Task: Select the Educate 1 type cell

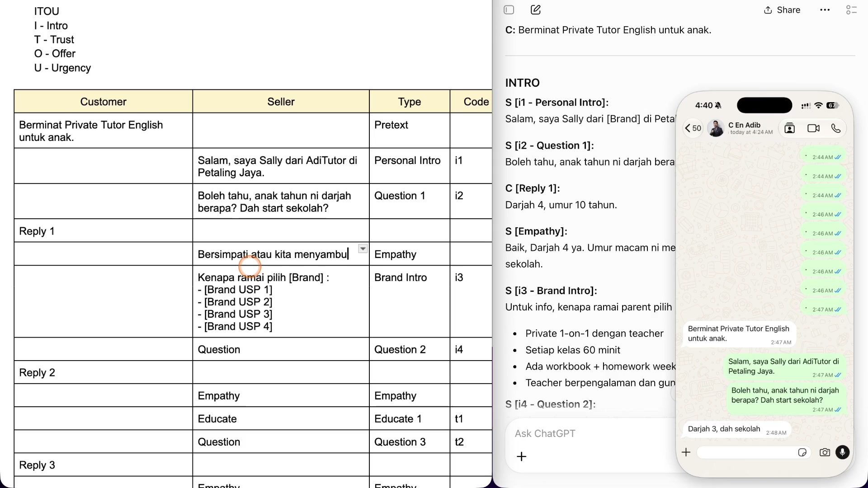Action: point(410,419)
